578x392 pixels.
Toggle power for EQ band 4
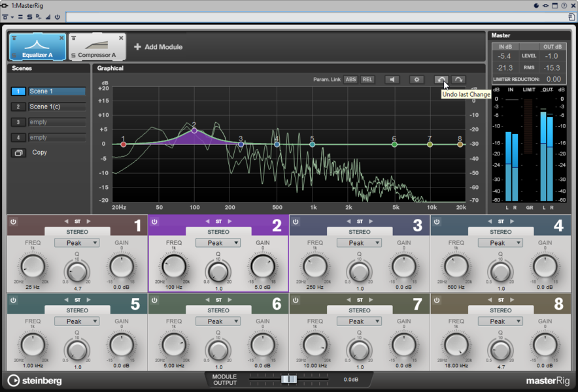(437, 221)
